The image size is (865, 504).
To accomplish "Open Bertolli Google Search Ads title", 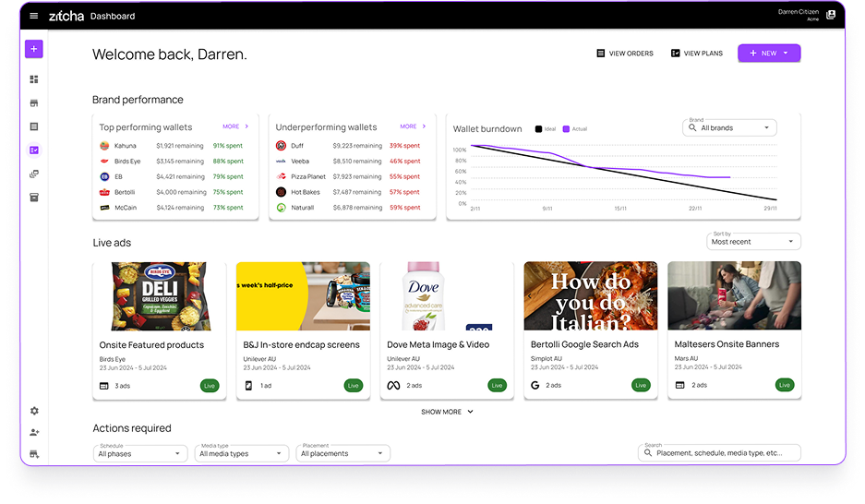I will (584, 344).
